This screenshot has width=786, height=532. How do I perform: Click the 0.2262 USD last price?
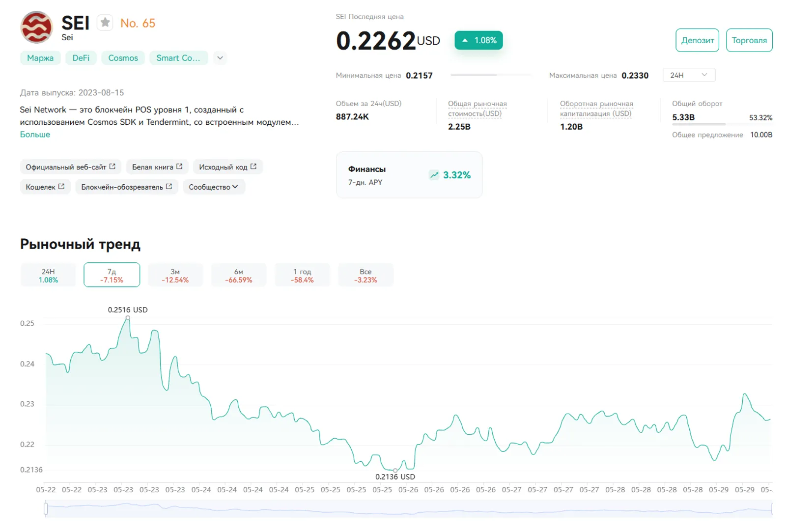click(x=388, y=40)
